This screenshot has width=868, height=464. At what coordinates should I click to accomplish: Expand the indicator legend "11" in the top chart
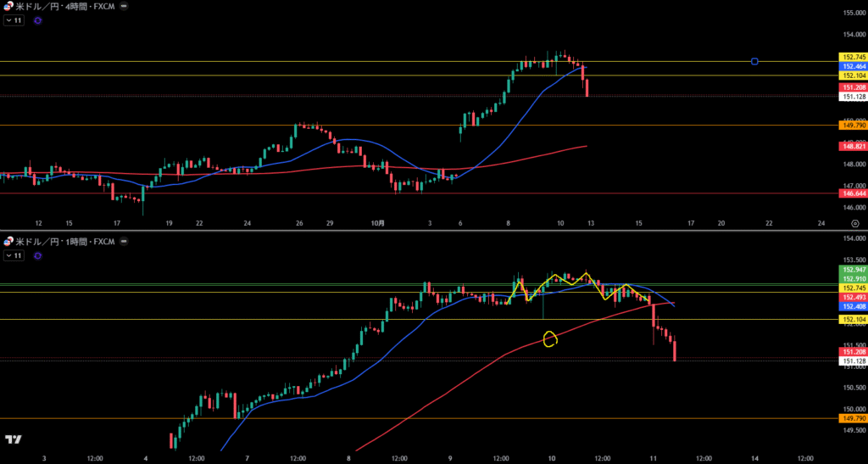pos(14,20)
